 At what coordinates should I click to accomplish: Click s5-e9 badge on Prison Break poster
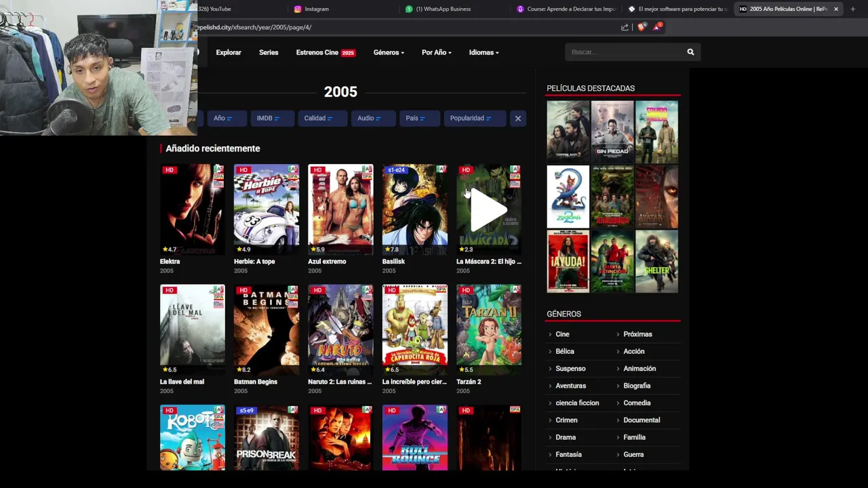click(245, 411)
